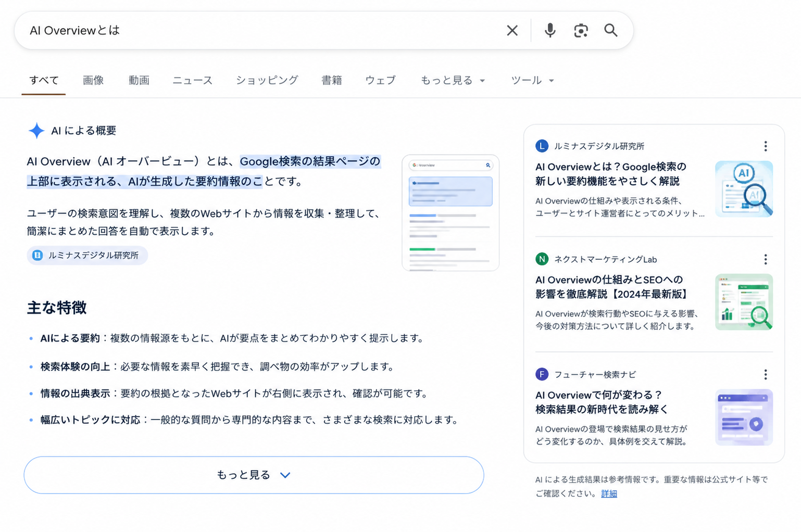Switch to the 動画 tab
The image size is (801, 532).
[139, 80]
